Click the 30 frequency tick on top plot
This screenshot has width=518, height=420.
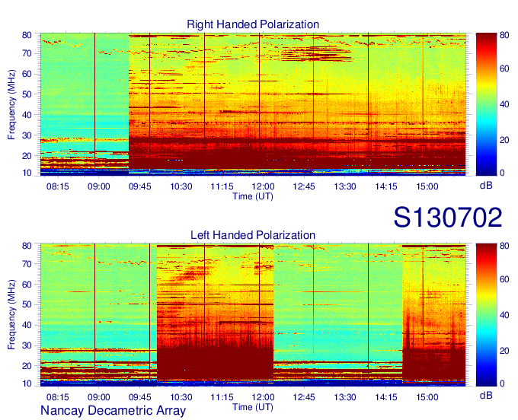pos(27,135)
